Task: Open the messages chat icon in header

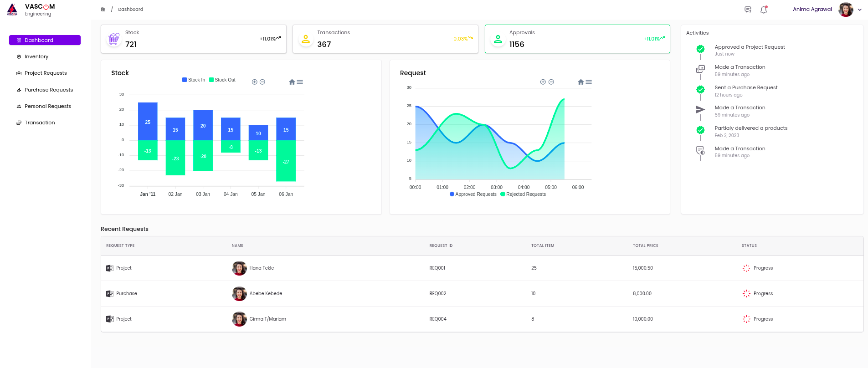Action: [x=748, y=10]
